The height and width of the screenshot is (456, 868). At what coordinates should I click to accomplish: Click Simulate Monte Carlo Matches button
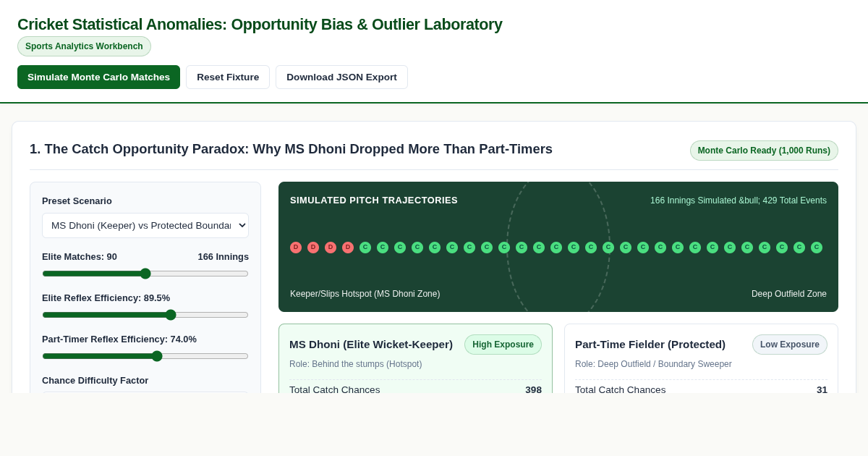pyautogui.click(x=98, y=77)
